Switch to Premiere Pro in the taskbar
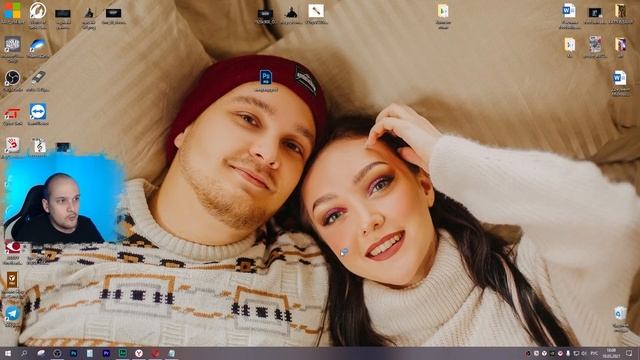Screen dimensions: 640x360 106,353
